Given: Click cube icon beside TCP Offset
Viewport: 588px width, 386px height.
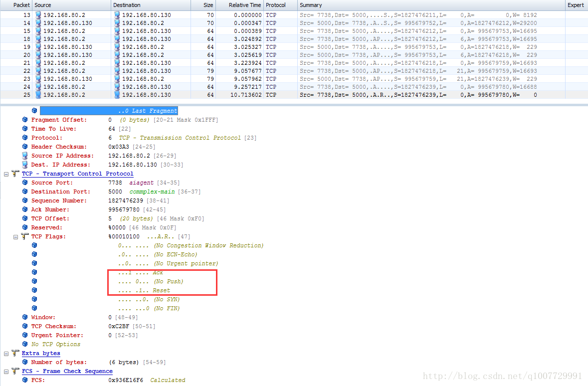Looking at the screenshot, I should click(x=25, y=219).
